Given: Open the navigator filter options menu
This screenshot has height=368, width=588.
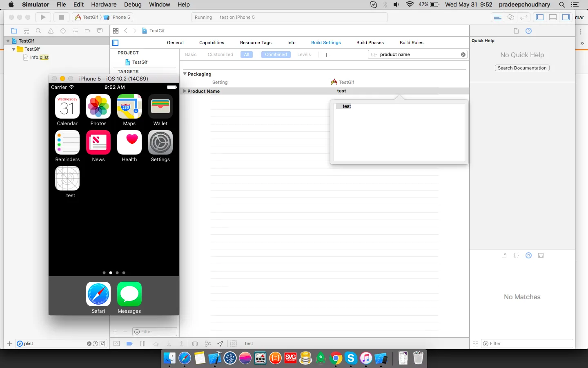Looking at the screenshot, I should tap(20, 344).
